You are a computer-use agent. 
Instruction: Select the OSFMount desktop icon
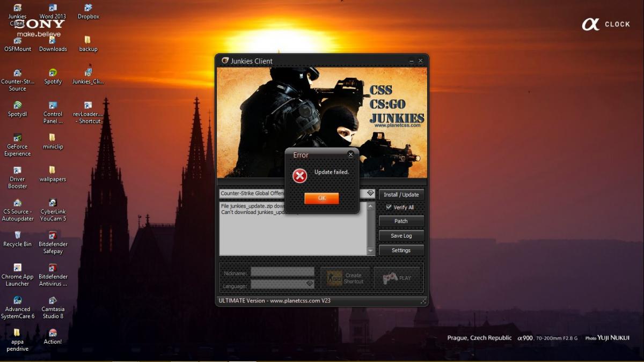[18, 44]
